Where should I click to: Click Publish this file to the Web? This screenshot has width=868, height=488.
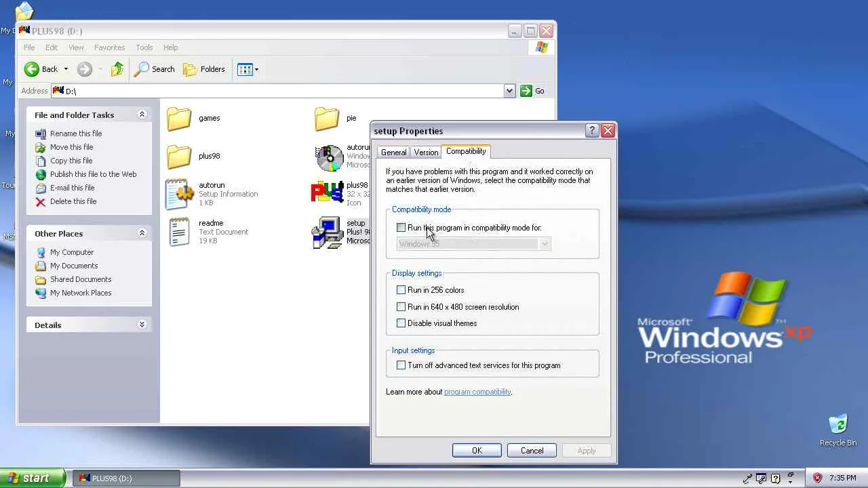pos(93,174)
